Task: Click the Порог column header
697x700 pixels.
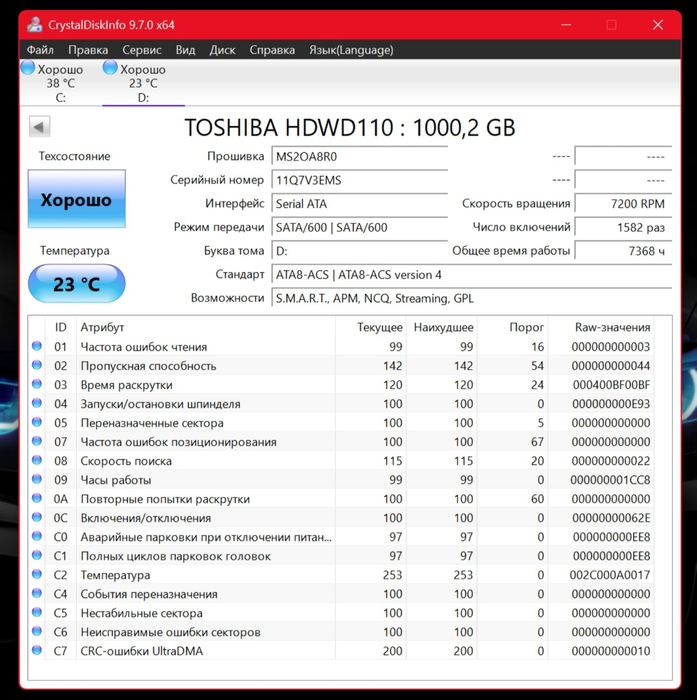Action: [x=526, y=327]
